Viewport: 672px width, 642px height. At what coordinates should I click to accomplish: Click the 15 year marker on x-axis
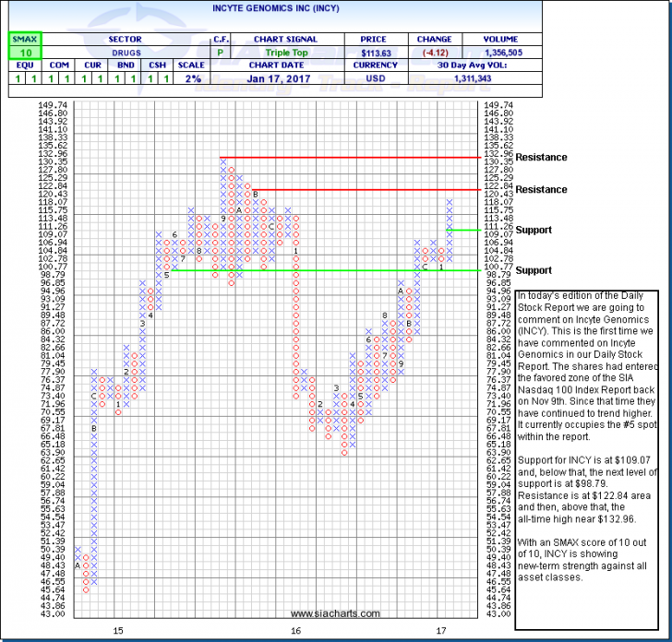tap(118, 630)
